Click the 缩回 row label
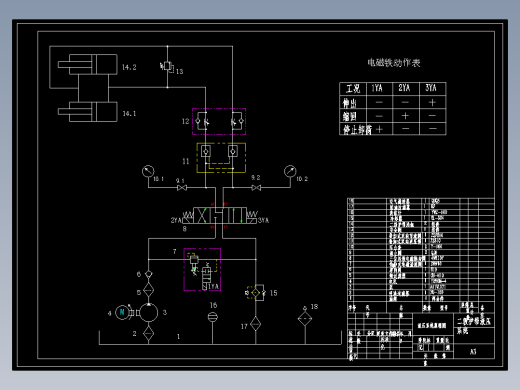 (350, 116)
